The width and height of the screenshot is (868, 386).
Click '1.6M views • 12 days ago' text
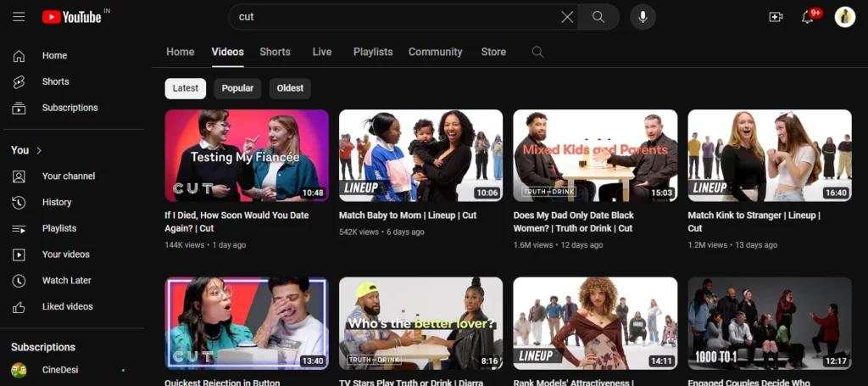[558, 245]
